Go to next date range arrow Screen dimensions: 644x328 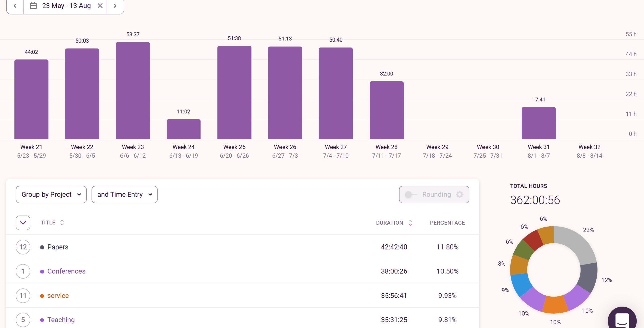[115, 6]
